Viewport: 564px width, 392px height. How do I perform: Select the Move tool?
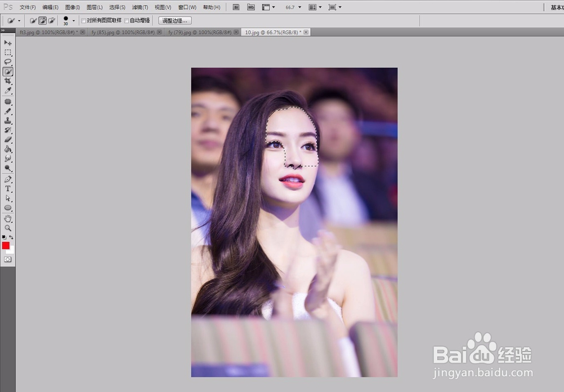(7, 43)
